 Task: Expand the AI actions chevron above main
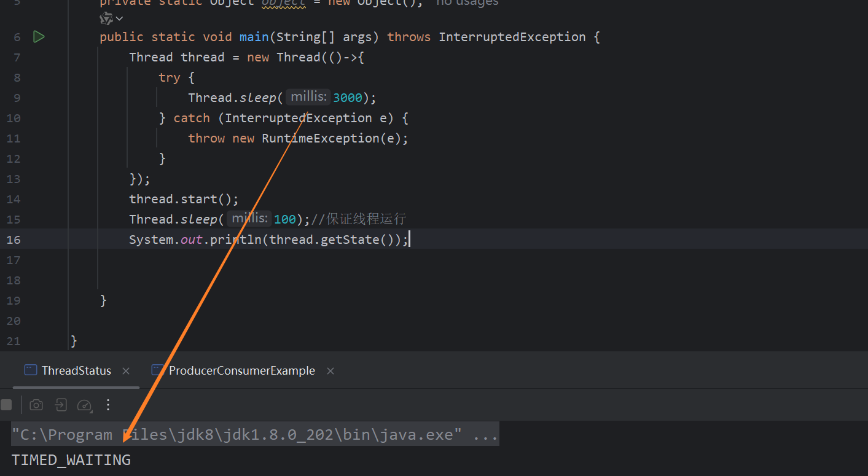119,18
